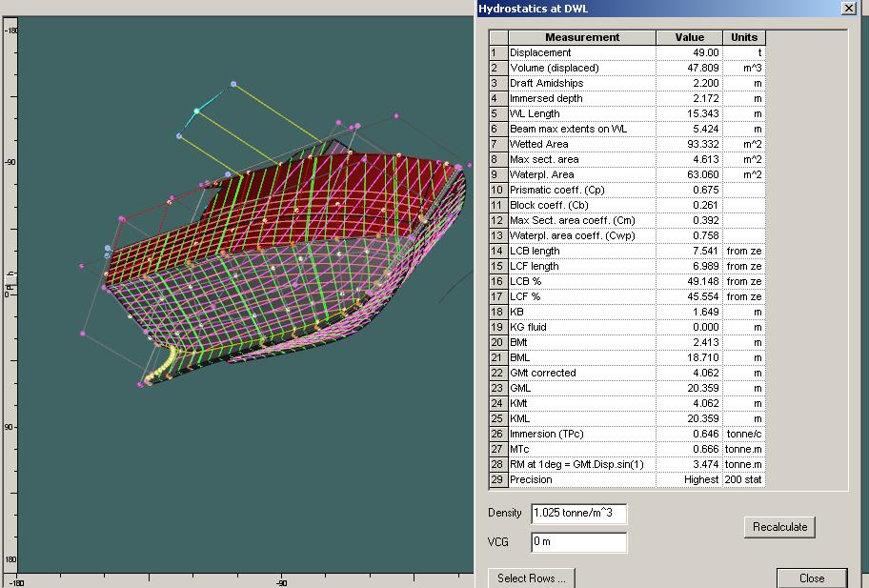Open the Select Rows dialog

(x=531, y=578)
